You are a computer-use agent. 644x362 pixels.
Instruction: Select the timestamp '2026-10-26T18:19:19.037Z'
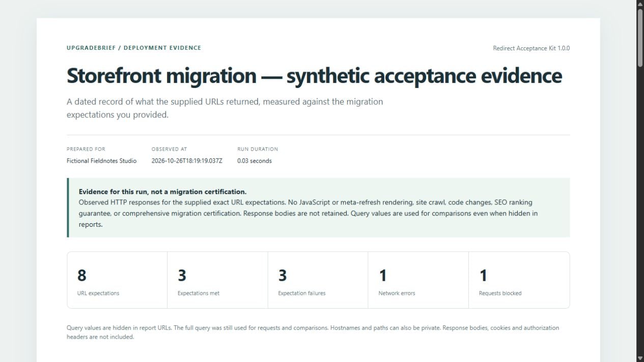click(x=187, y=161)
